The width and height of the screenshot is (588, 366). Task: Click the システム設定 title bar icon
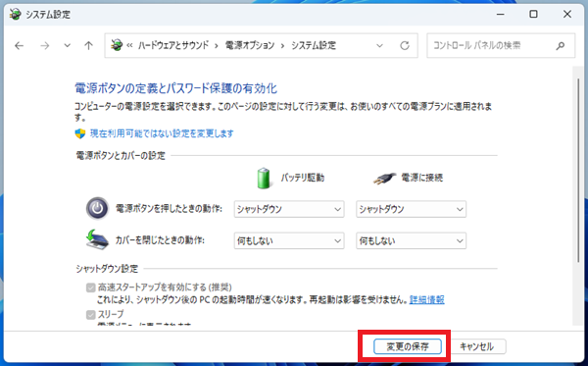16,15
